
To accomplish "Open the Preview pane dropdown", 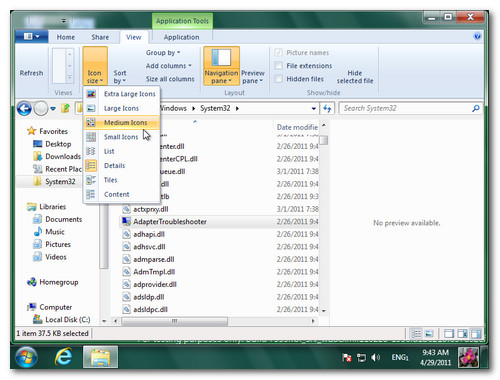I will coord(253,77).
